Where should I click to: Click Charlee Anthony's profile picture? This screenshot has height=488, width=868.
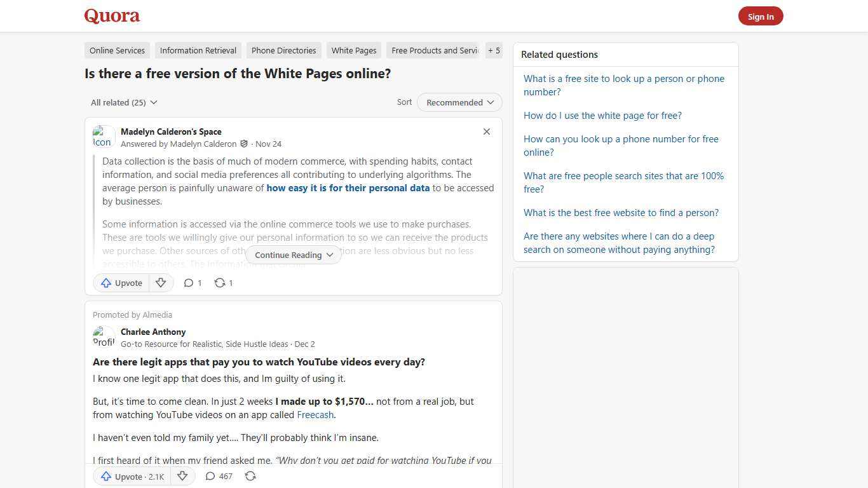pos(104,337)
